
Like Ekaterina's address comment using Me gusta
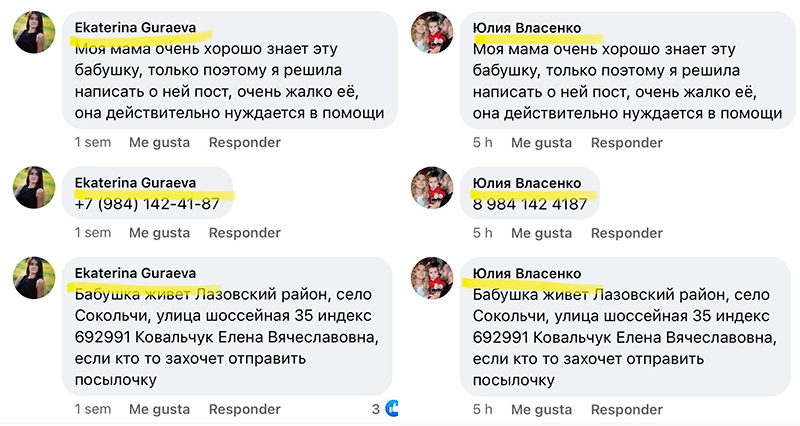point(159,409)
